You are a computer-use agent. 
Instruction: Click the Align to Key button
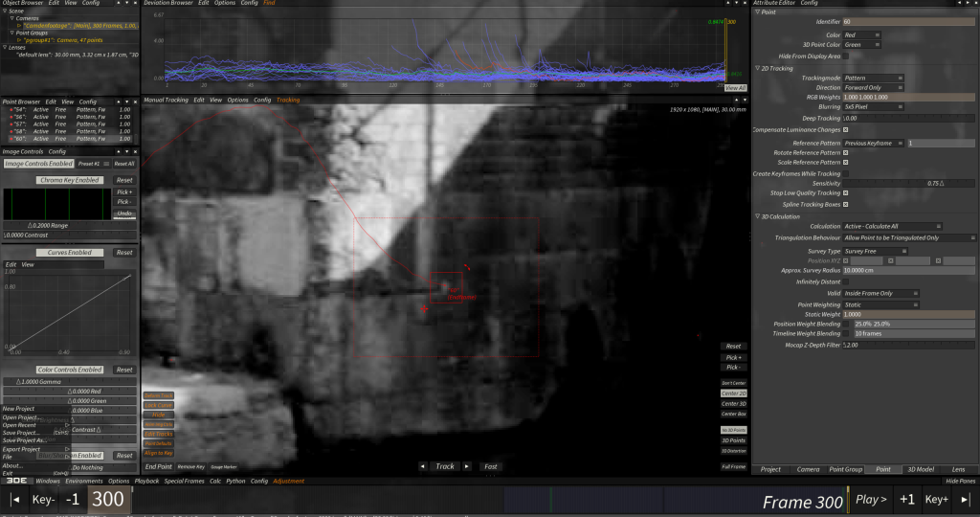coord(159,453)
